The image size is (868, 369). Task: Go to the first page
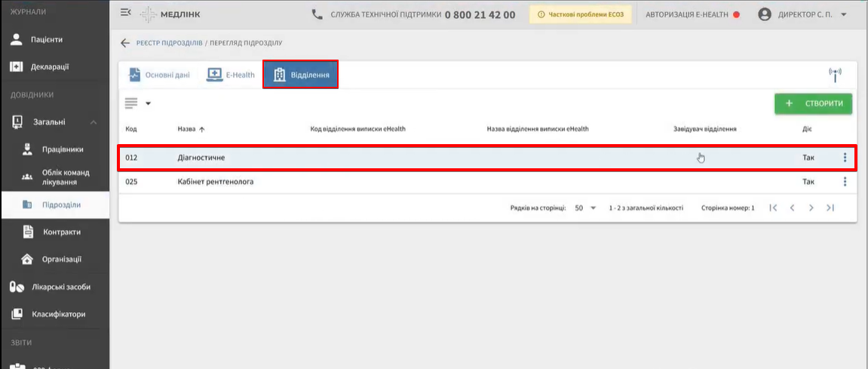click(774, 208)
